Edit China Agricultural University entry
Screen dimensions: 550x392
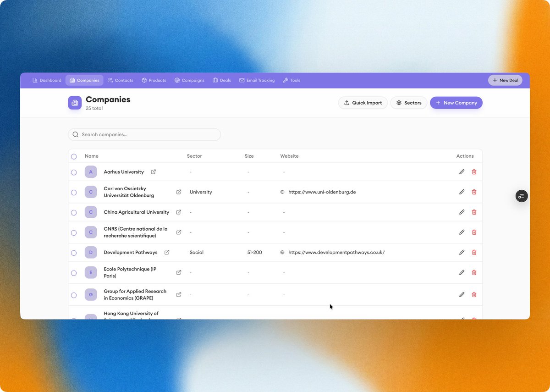[462, 212]
